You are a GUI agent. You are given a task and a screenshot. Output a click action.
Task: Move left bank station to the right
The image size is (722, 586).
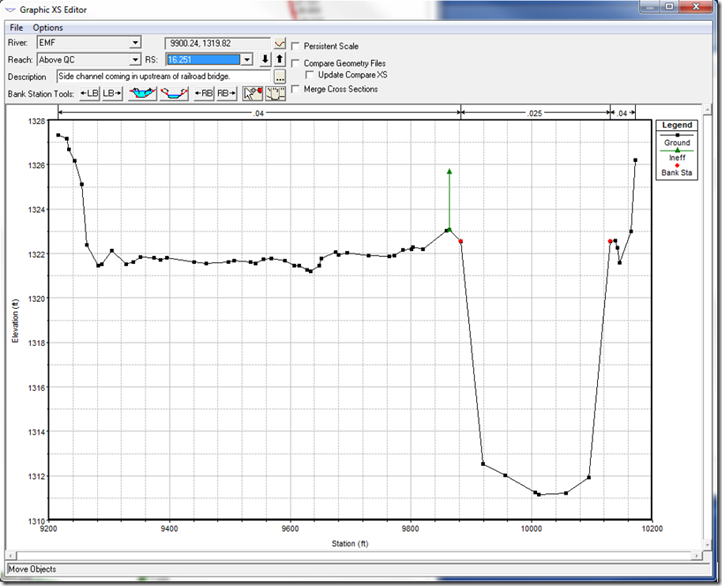click(x=112, y=93)
